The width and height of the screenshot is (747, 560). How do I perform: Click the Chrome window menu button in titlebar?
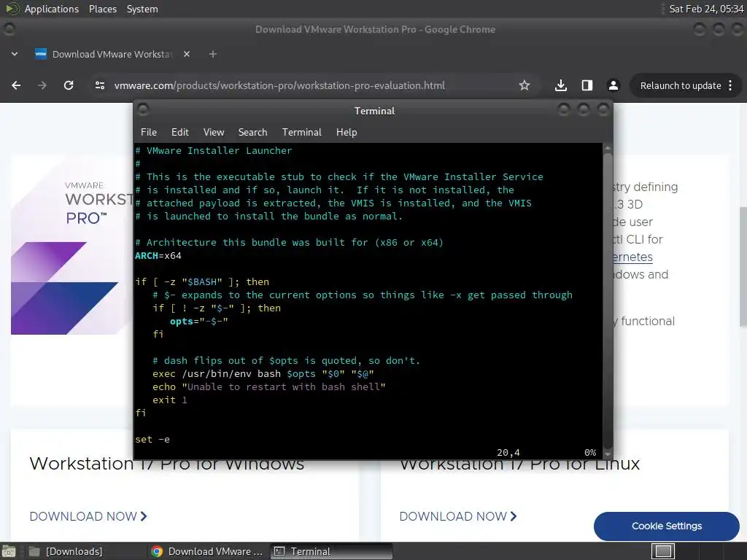(x=9, y=29)
